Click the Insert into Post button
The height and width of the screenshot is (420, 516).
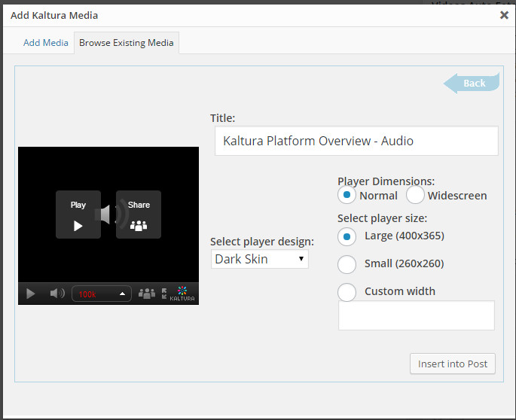(x=453, y=364)
